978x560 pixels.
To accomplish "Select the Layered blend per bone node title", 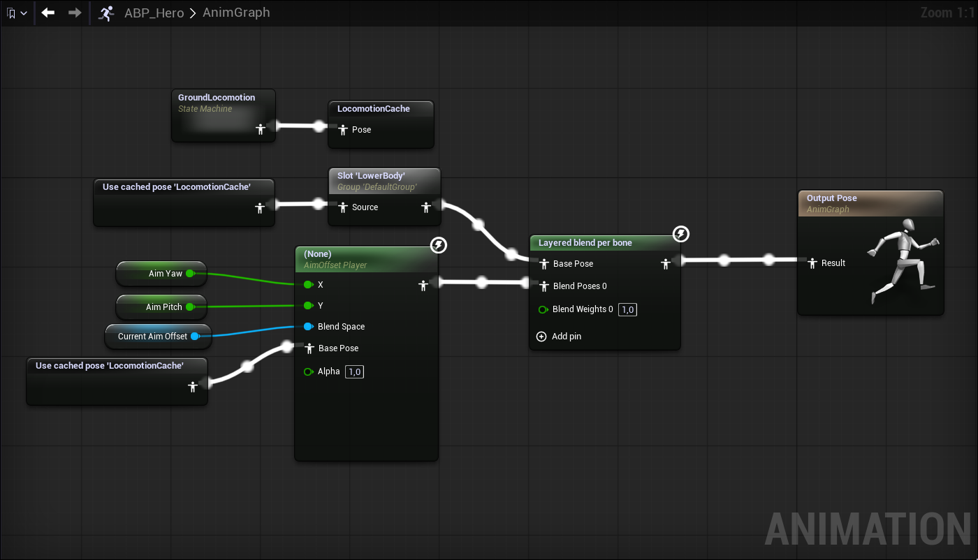I will [x=585, y=243].
